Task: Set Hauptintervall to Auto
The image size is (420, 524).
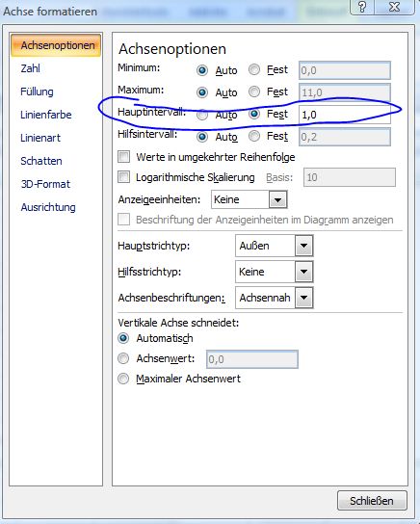Action: (x=202, y=115)
